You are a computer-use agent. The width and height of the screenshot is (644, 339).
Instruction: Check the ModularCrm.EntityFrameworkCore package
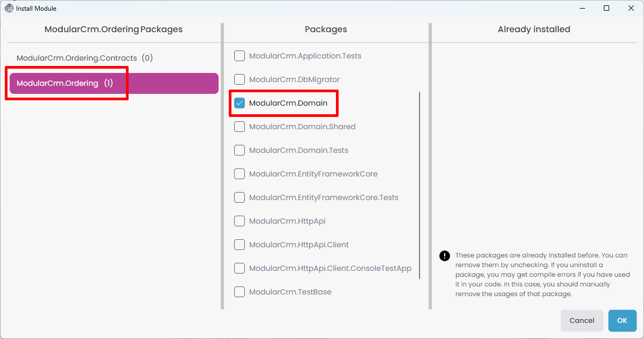(x=239, y=174)
